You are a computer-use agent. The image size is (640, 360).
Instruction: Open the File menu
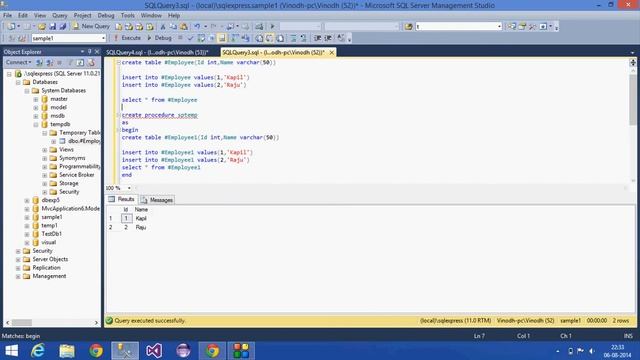(x=7, y=16)
